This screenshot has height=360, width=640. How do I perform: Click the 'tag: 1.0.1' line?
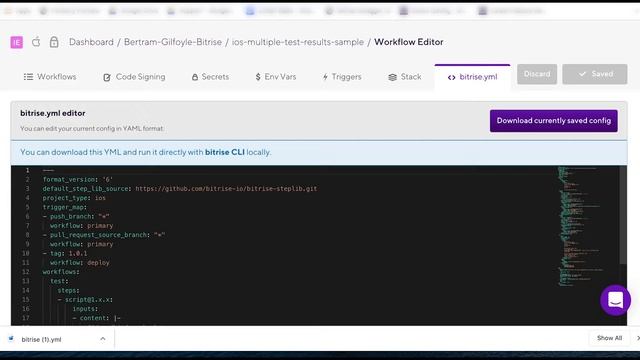pos(65,253)
